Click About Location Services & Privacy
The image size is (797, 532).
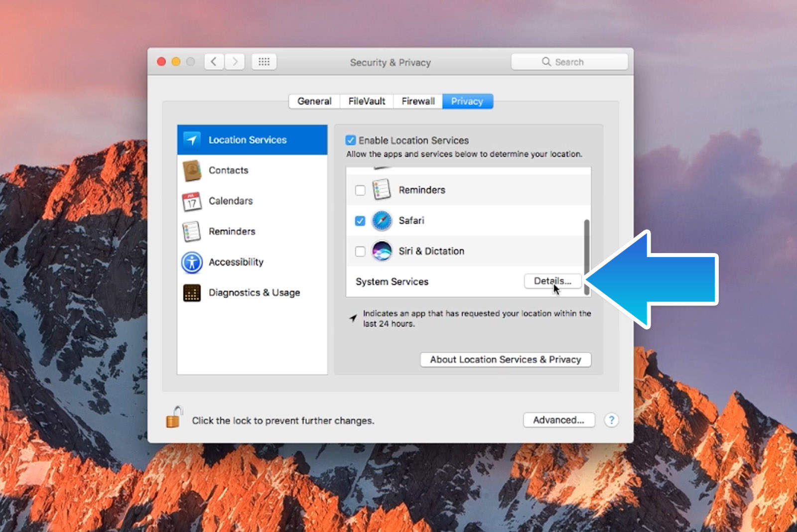[x=505, y=360]
